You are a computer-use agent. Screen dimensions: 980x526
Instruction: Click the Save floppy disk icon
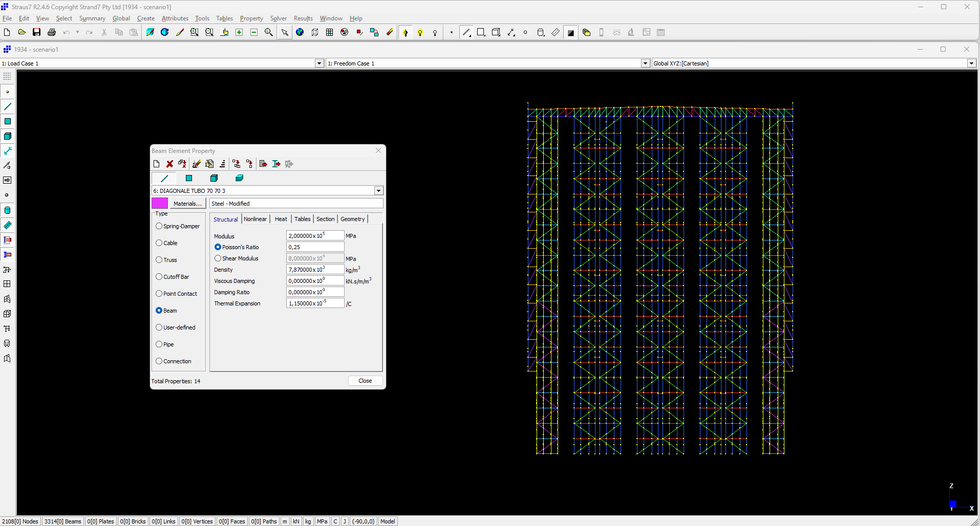[36, 32]
